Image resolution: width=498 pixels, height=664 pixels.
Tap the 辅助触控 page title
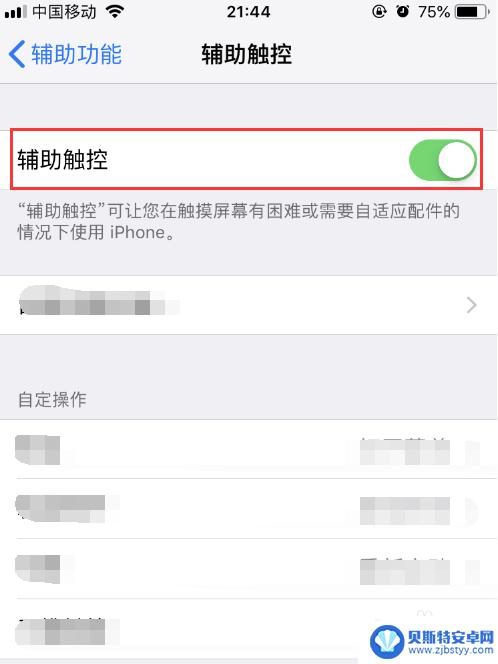point(246,54)
